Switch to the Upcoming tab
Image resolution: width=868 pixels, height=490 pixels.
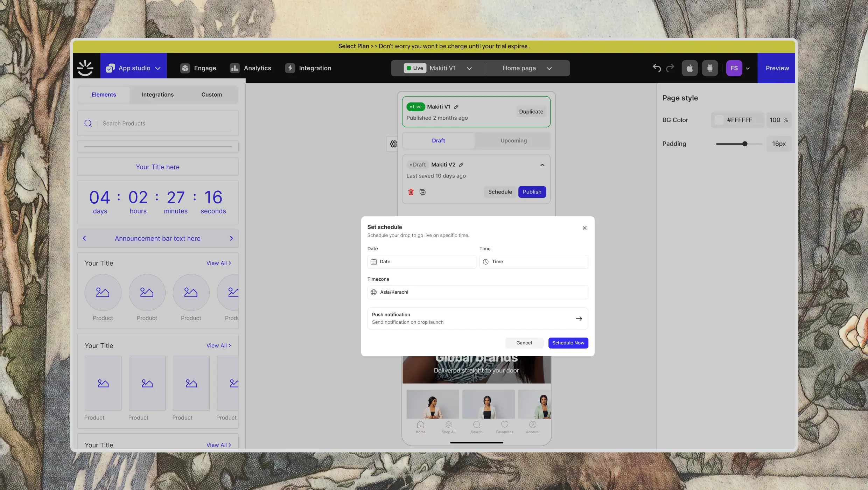(513, 140)
